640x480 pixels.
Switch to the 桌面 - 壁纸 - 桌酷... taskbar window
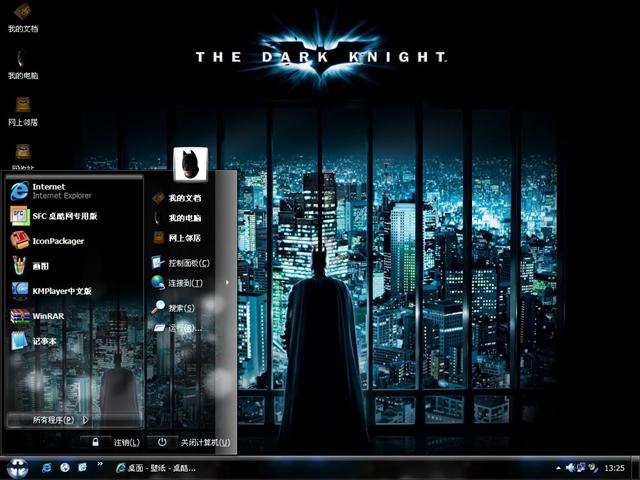(156, 468)
